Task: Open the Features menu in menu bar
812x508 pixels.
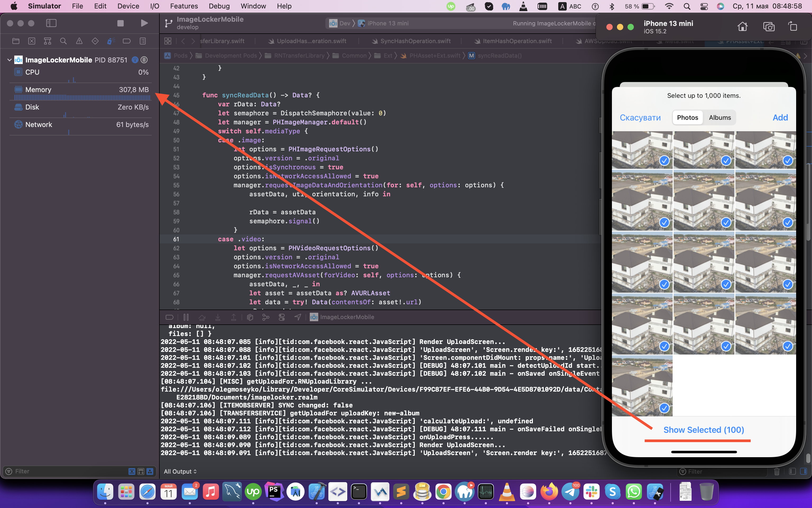Action: click(184, 6)
